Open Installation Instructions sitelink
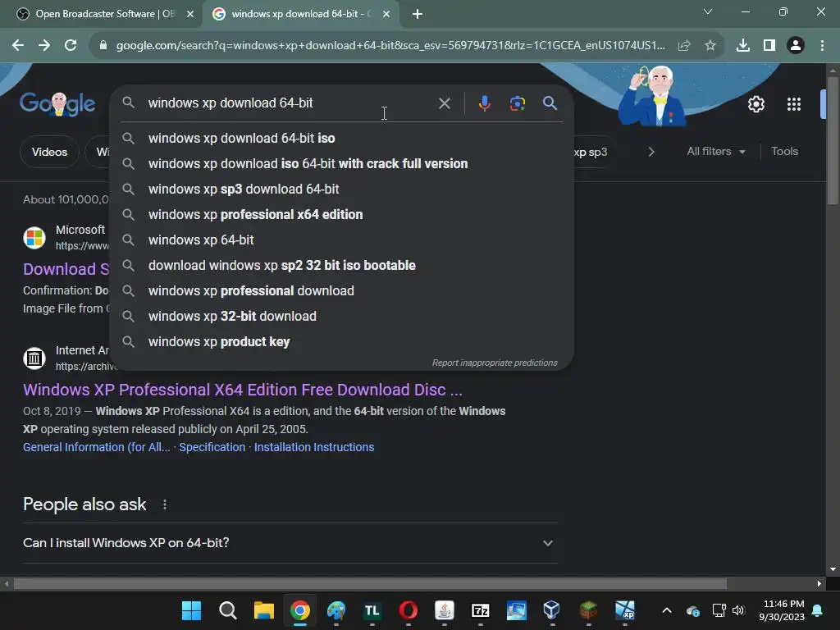The image size is (840, 630). (x=314, y=447)
